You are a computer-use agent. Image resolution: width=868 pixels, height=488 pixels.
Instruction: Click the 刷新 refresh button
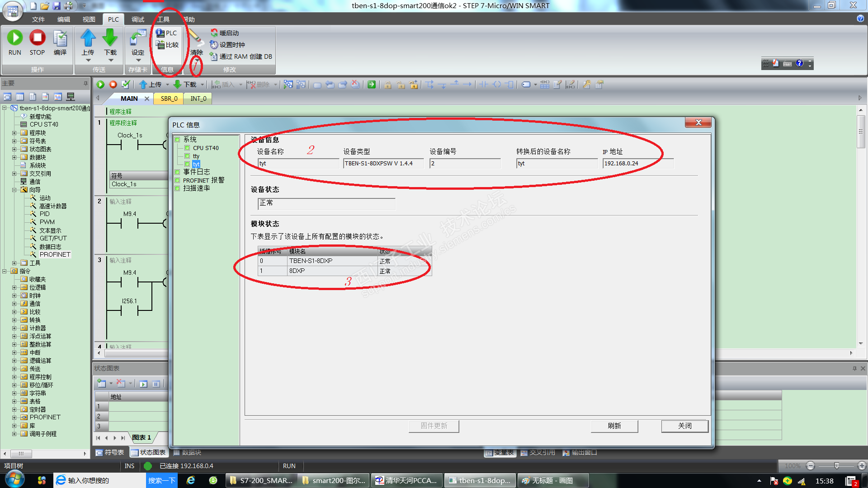pyautogui.click(x=614, y=426)
